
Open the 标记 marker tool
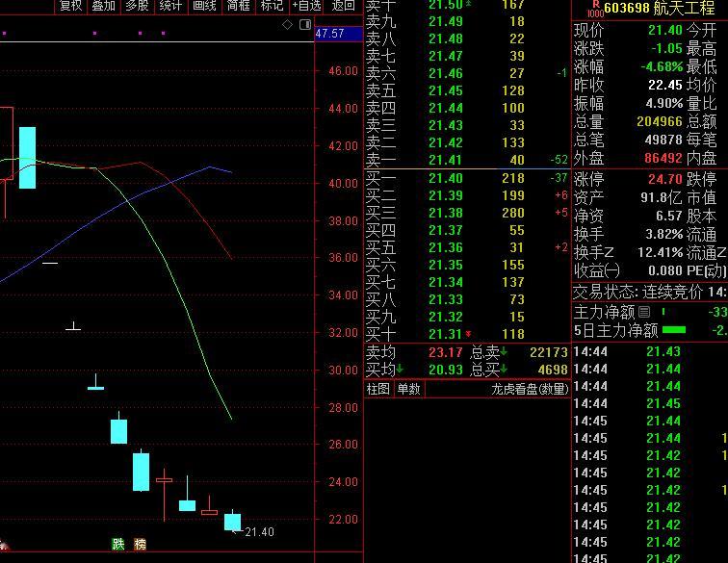click(272, 6)
